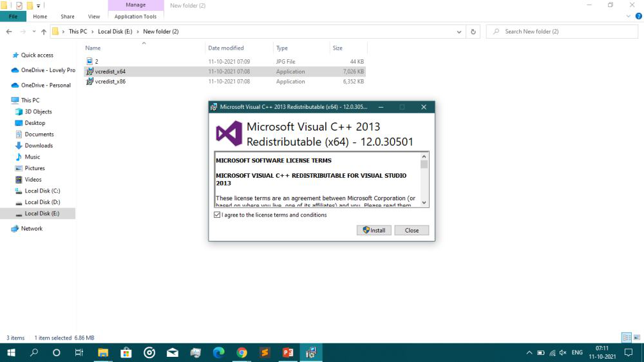
Task: Click This PC in address breadcrumb
Action: pyautogui.click(x=78, y=32)
